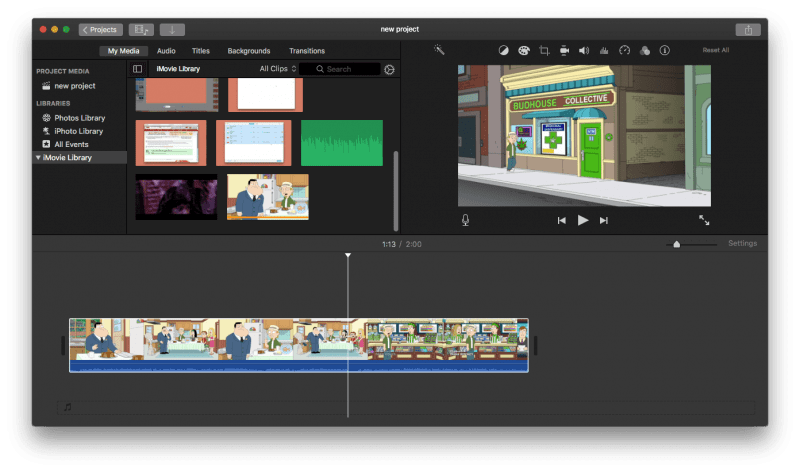Image resolution: width=800 pixels, height=472 pixels.
Task: Open the volume adjustment tool
Action: [x=584, y=50]
